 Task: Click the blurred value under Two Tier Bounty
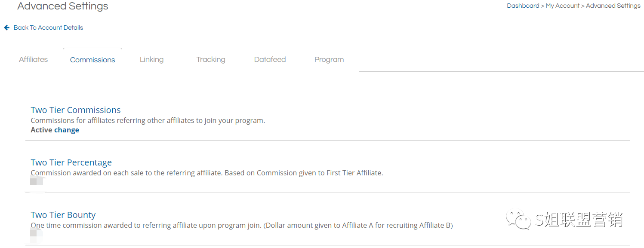click(x=37, y=233)
